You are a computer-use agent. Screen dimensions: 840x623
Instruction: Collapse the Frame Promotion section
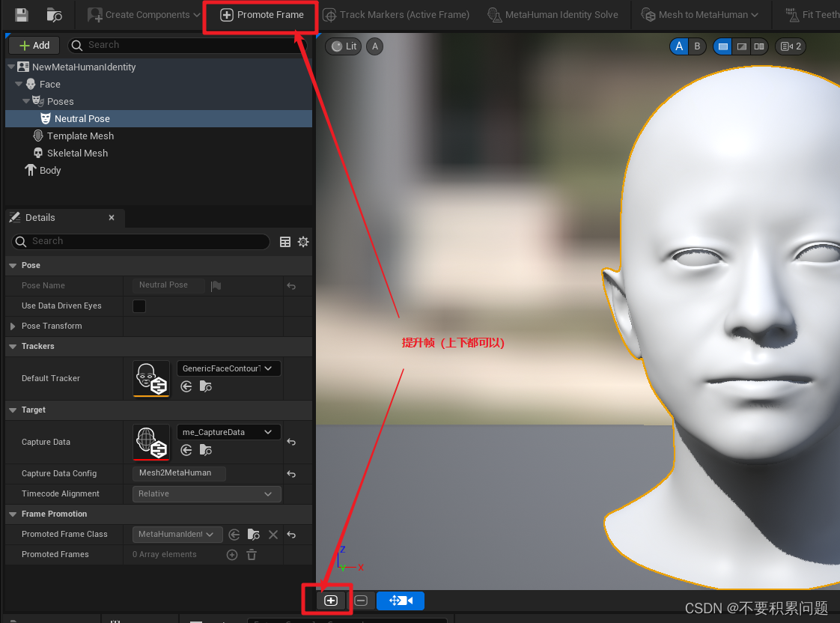pos(13,514)
